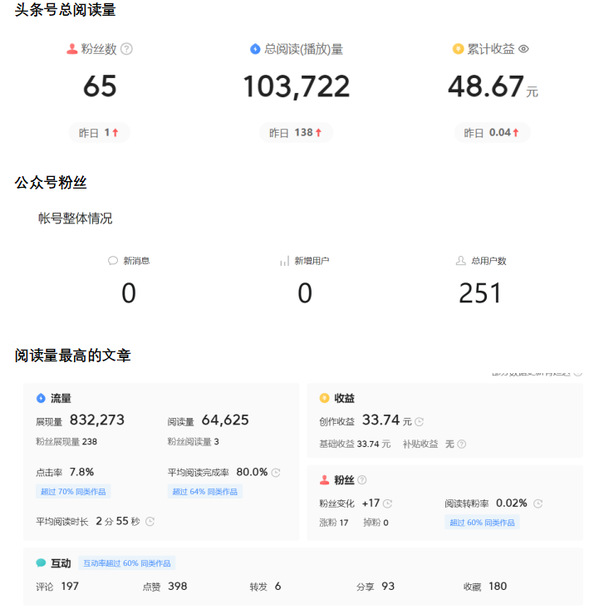This screenshot has height=609, width=599.
Task: Click the 超过 70% 同类作品 tag
Action: (x=73, y=492)
